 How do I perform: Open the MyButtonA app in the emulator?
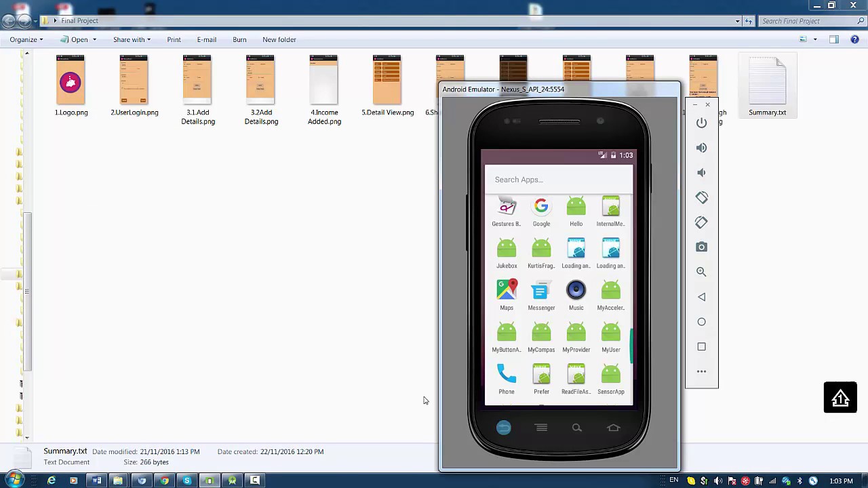(x=507, y=337)
